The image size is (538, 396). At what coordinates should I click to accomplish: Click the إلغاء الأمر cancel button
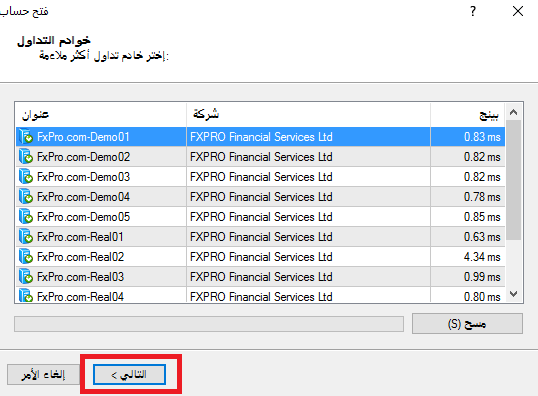pos(43,374)
